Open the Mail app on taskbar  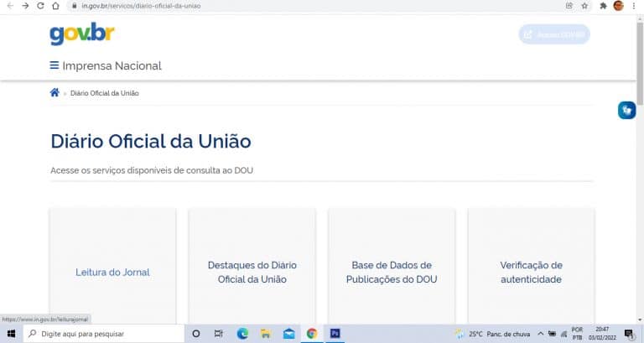click(288, 334)
